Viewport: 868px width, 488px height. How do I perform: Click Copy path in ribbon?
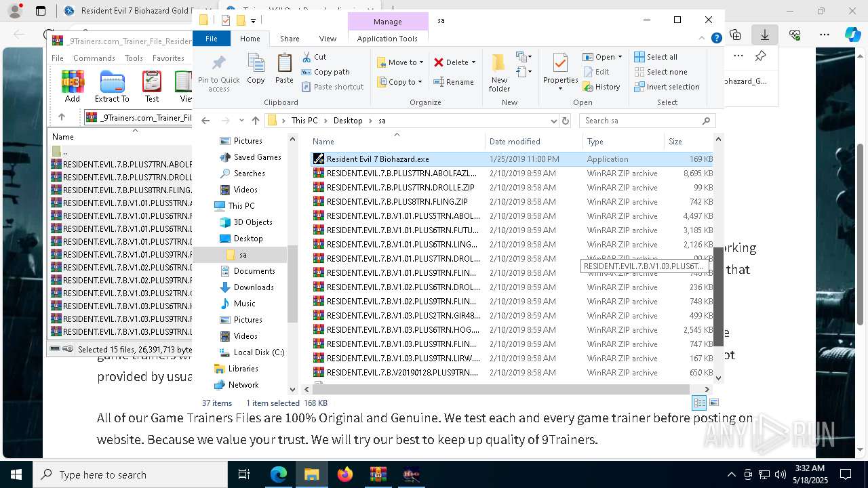pyautogui.click(x=325, y=72)
